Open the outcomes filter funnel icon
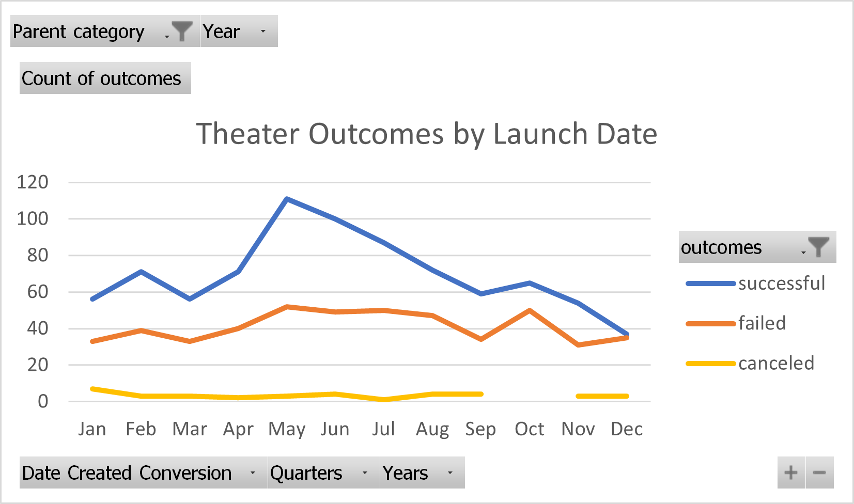 (x=818, y=247)
